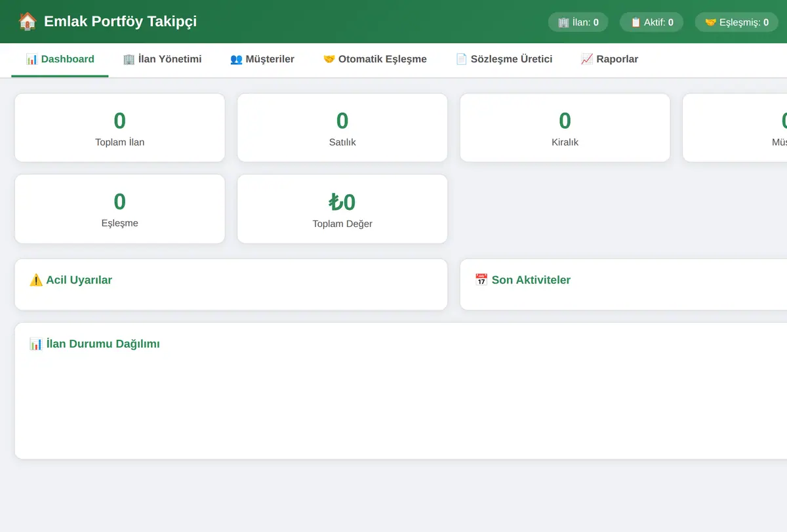Click the İlan: 0 header badge

click(578, 22)
